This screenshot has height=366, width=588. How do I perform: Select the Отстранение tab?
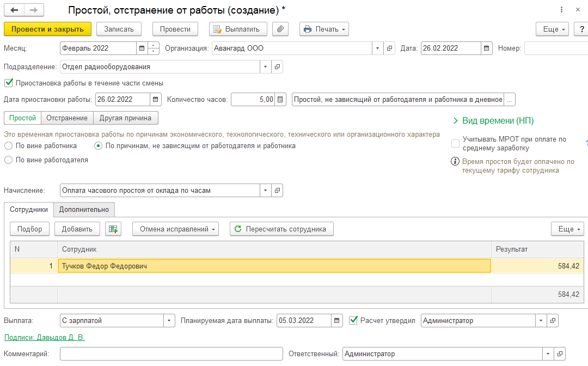coord(67,118)
